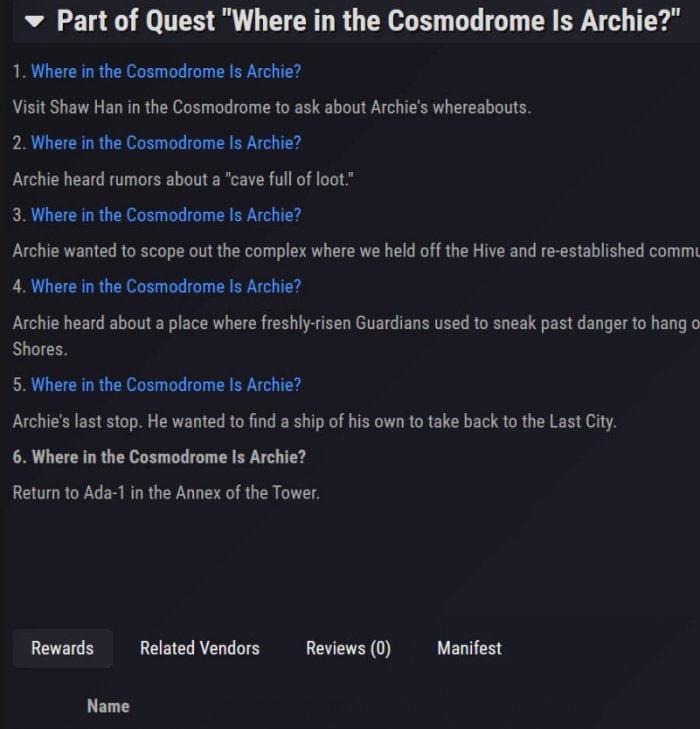
Task: Click the Part of Quest header title
Action: click(368, 20)
